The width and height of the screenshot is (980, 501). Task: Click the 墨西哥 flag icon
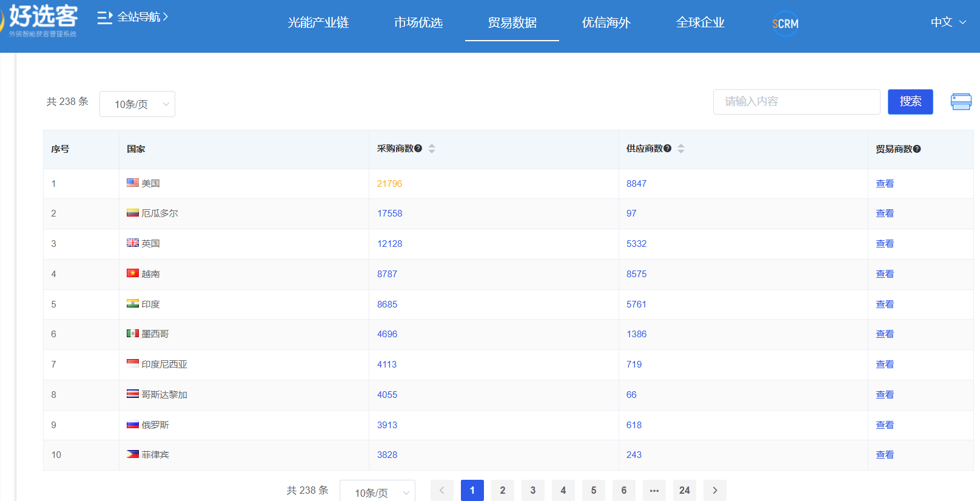pyautogui.click(x=133, y=333)
